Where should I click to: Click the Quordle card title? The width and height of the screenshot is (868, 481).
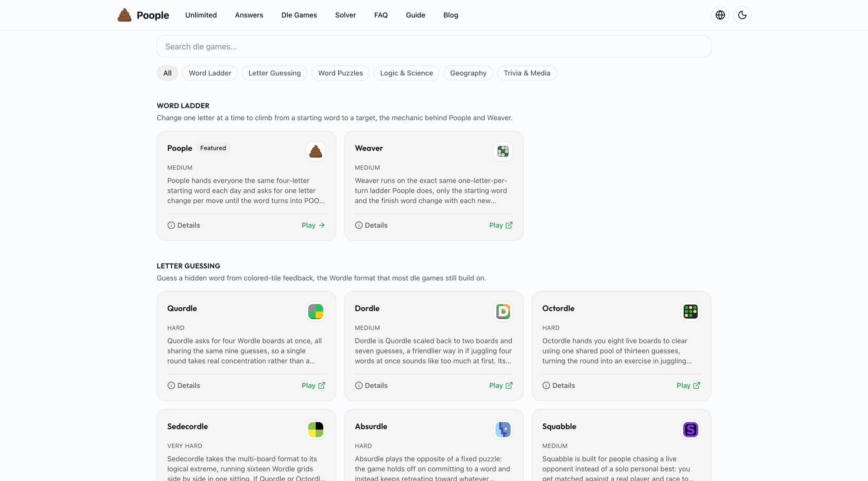[x=182, y=308]
